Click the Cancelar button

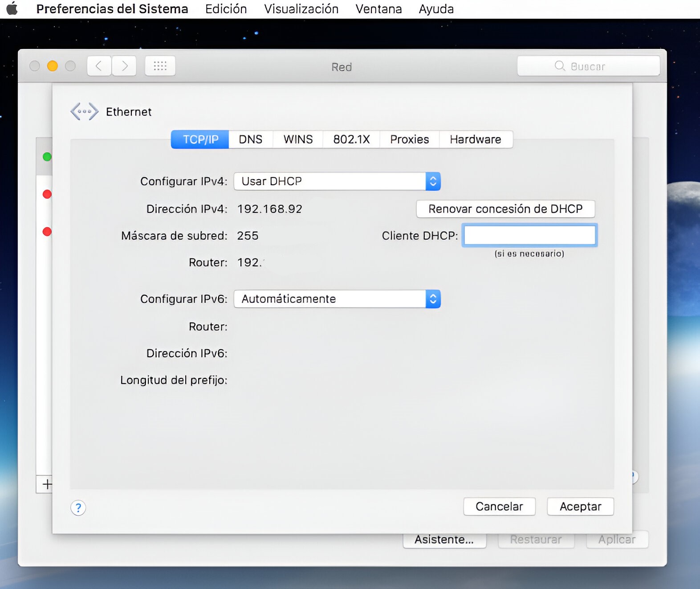coord(499,507)
